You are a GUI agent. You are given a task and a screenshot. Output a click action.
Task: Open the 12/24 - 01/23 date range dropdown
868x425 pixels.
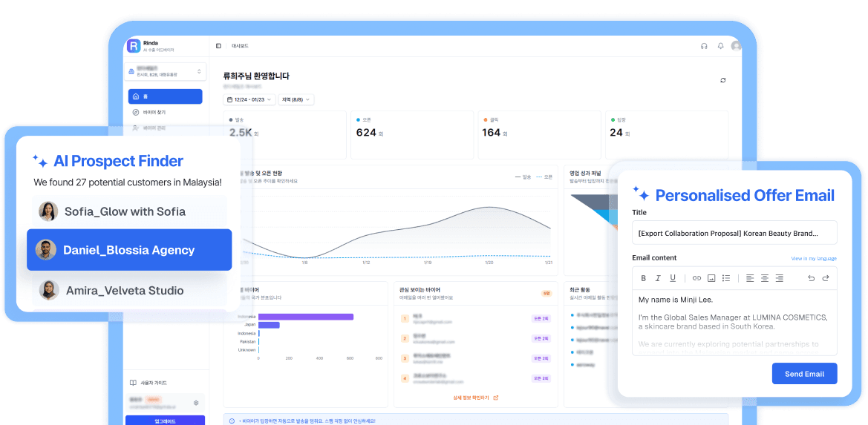coord(249,99)
